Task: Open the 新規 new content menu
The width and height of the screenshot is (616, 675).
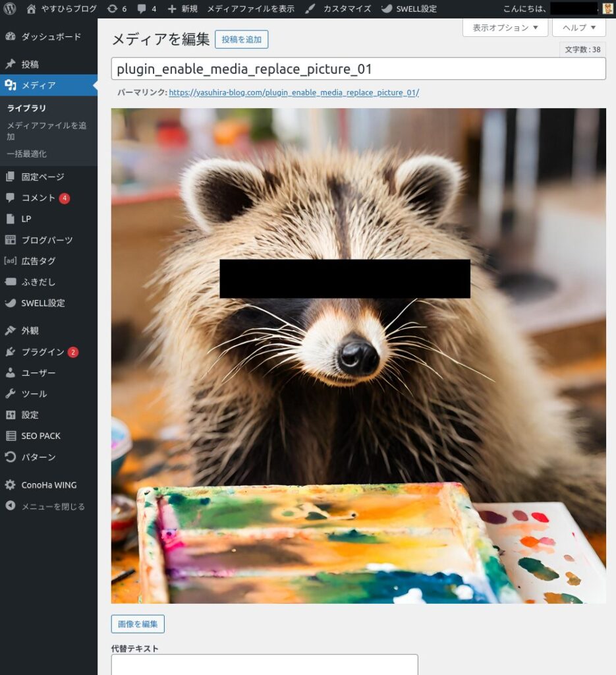Action: 182,9
